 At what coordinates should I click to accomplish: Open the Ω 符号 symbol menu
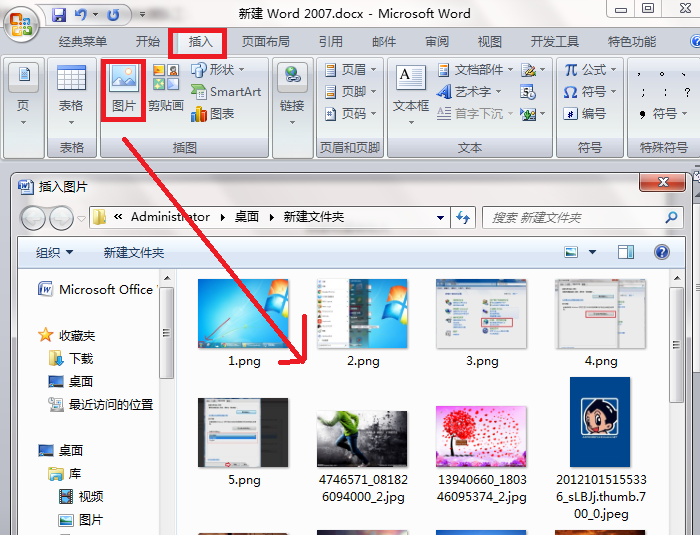(x=590, y=92)
